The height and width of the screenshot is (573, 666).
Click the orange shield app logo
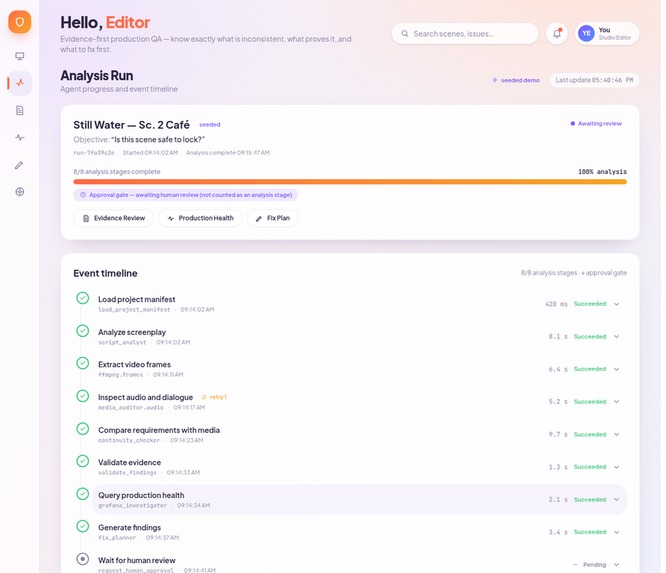[20, 22]
